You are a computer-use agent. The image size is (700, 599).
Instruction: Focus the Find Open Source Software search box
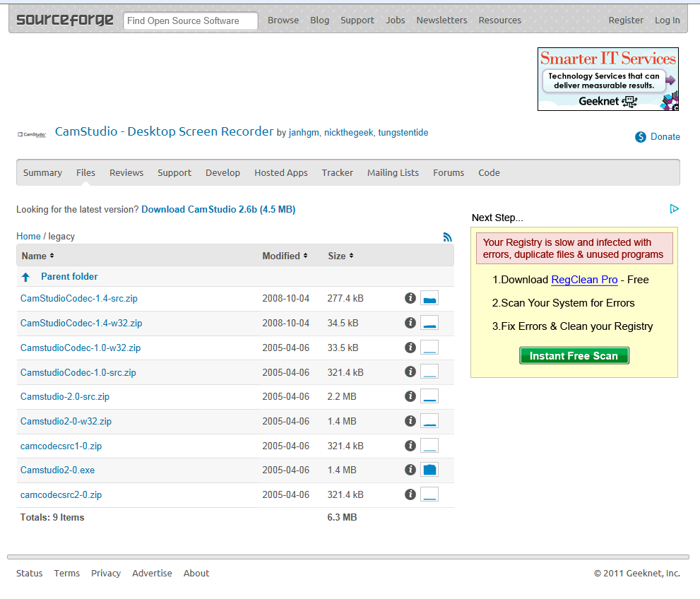pyautogui.click(x=191, y=21)
